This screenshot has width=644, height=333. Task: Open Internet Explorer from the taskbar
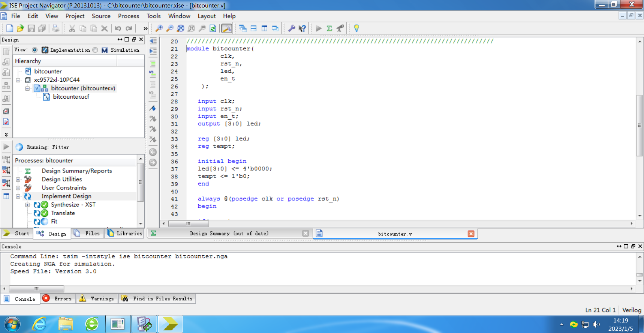tap(39, 324)
